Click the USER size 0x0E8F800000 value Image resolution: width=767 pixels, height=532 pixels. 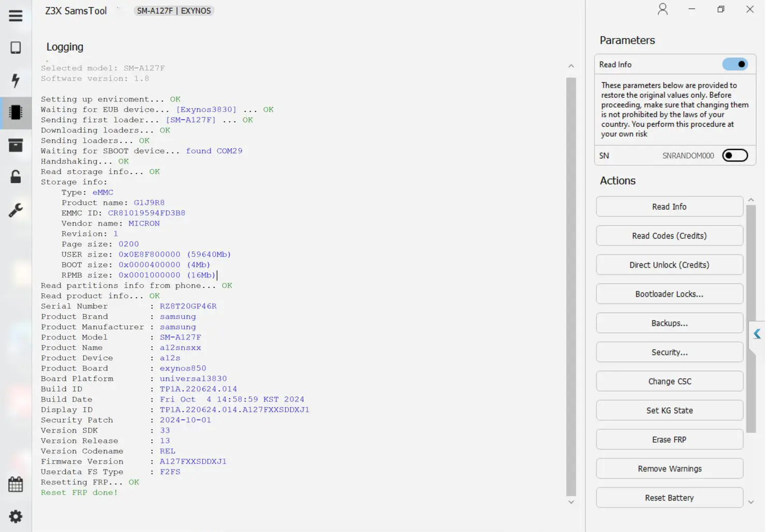pyautogui.click(x=149, y=254)
